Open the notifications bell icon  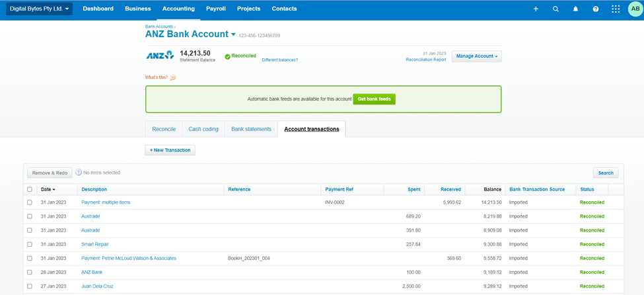(575, 9)
